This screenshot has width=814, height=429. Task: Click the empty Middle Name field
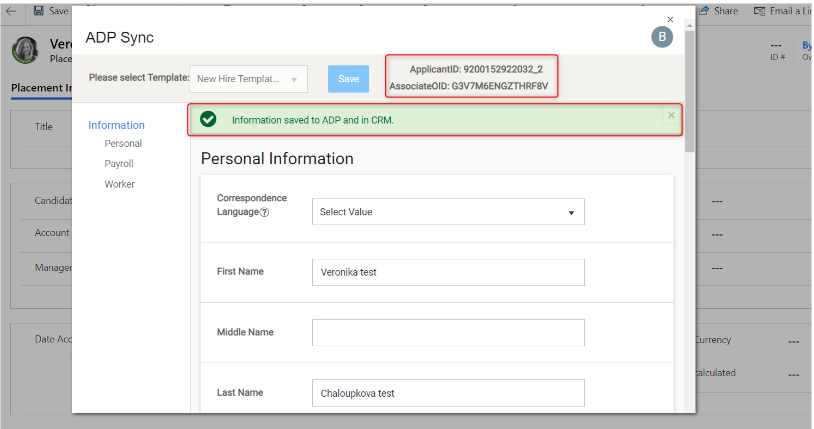point(448,332)
